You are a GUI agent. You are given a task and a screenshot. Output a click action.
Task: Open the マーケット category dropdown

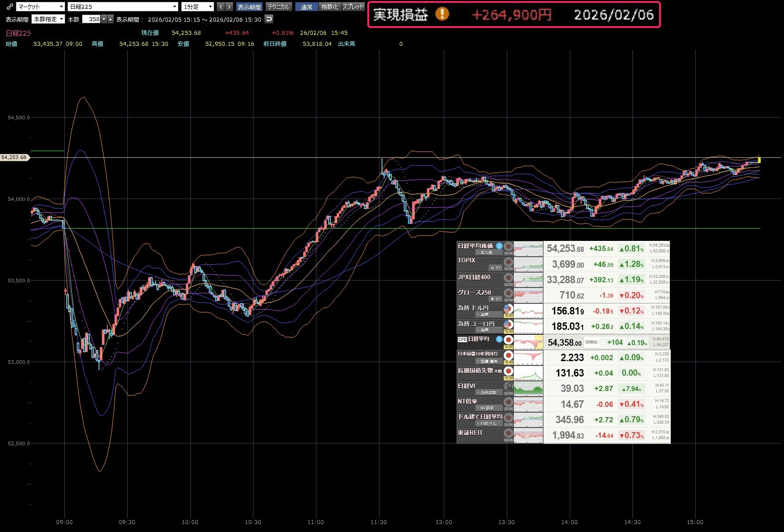pyautogui.click(x=41, y=7)
